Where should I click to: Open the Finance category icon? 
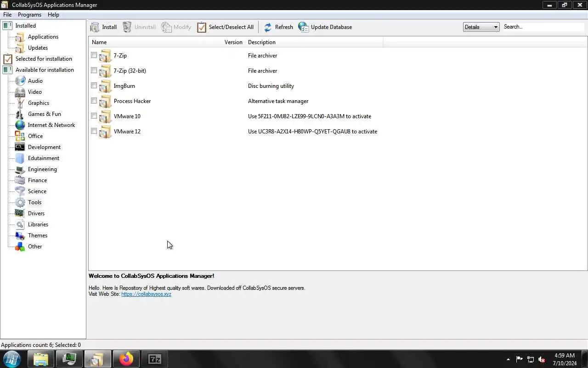pos(20,180)
